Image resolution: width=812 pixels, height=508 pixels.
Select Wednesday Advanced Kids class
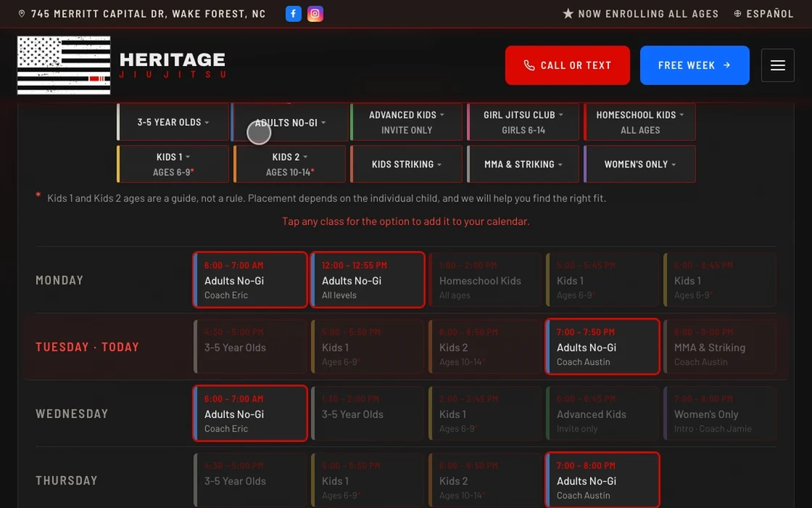click(602, 413)
